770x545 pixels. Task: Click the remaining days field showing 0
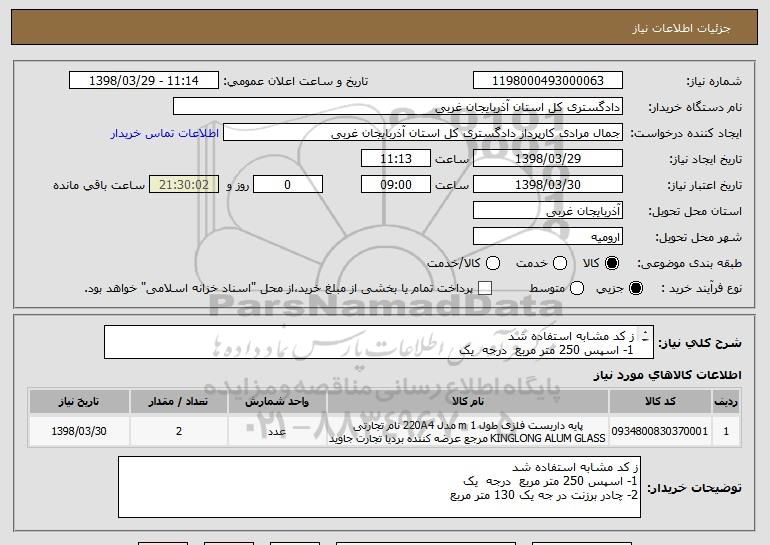(288, 185)
